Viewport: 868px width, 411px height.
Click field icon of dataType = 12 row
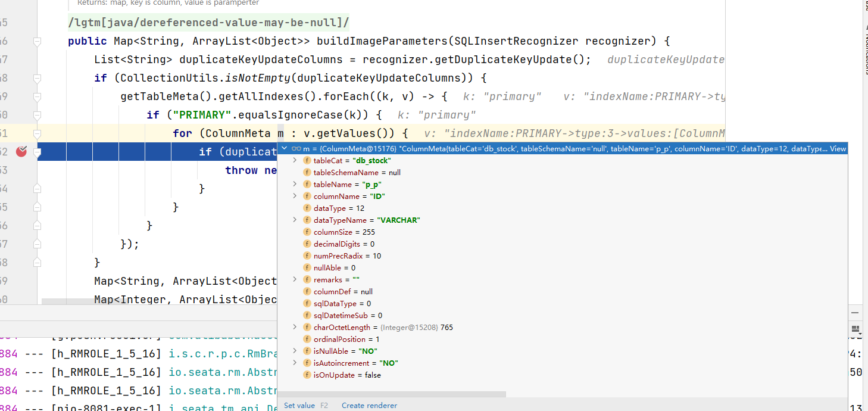[307, 208]
